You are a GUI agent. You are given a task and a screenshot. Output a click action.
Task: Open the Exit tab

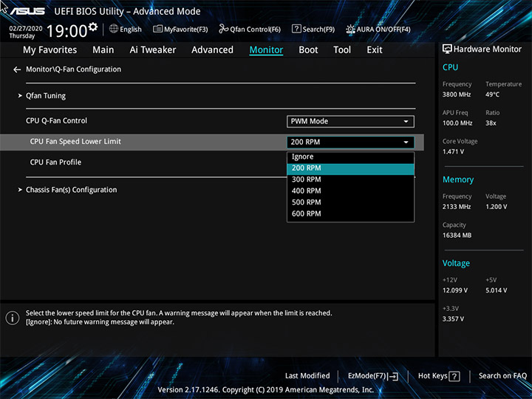pos(375,50)
